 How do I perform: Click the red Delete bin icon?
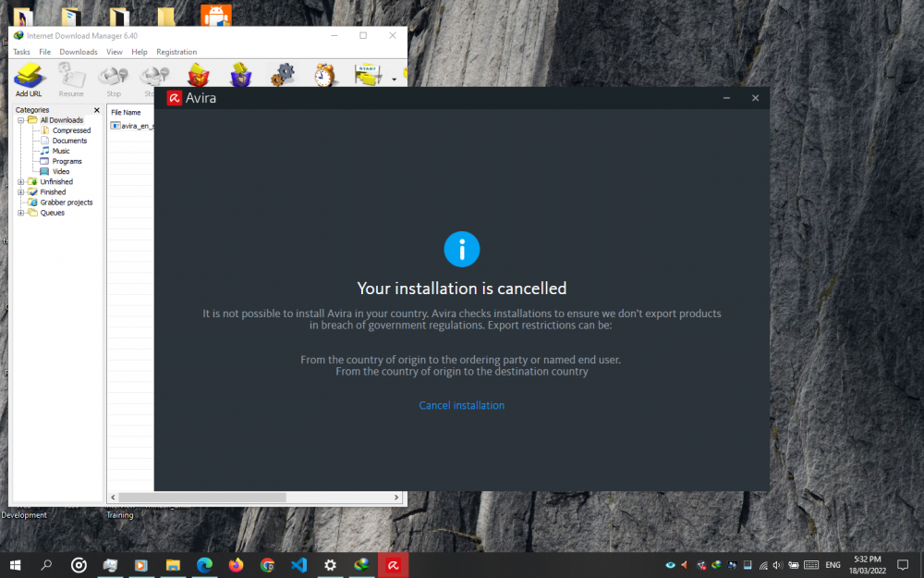click(199, 75)
